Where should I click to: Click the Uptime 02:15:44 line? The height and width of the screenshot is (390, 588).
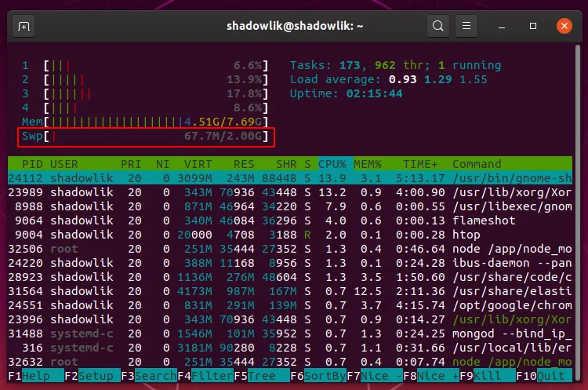pyautogui.click(x=346, y=93)
